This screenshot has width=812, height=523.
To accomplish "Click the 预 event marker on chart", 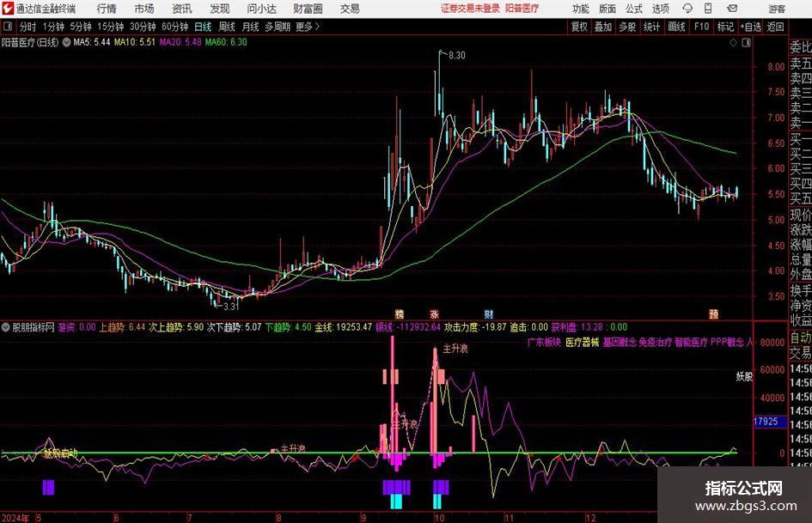I will click(x=713, y=314).
